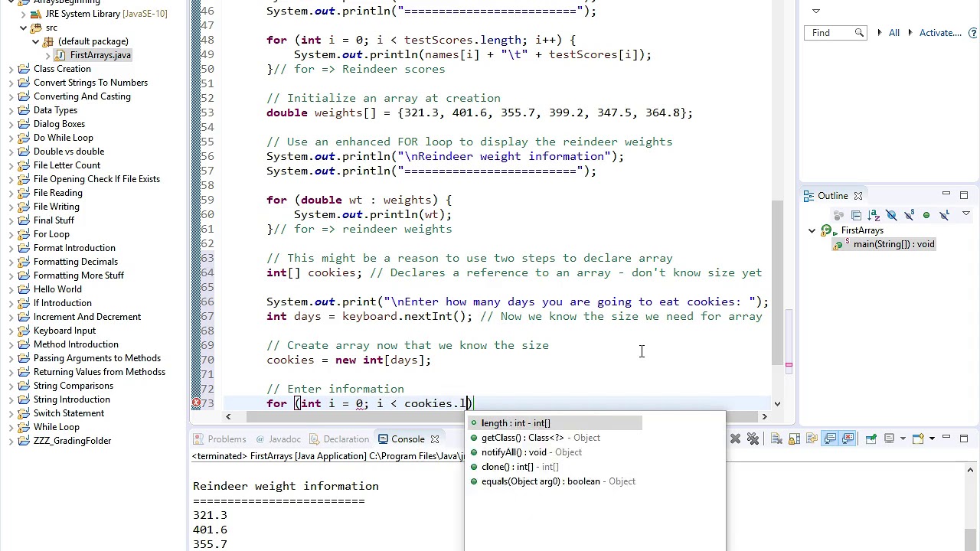
Task: Collapse the (default package) node
Action: 36,41
